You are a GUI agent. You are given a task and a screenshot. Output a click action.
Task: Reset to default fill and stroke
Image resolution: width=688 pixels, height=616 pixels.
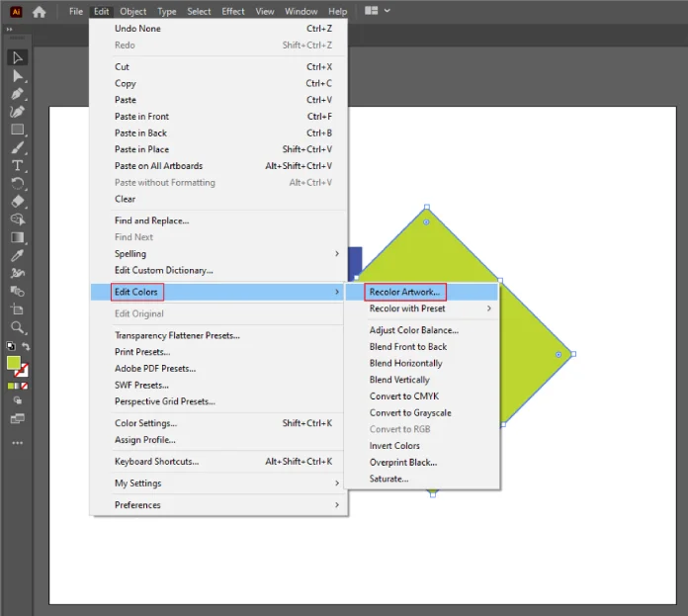point(11,347)
